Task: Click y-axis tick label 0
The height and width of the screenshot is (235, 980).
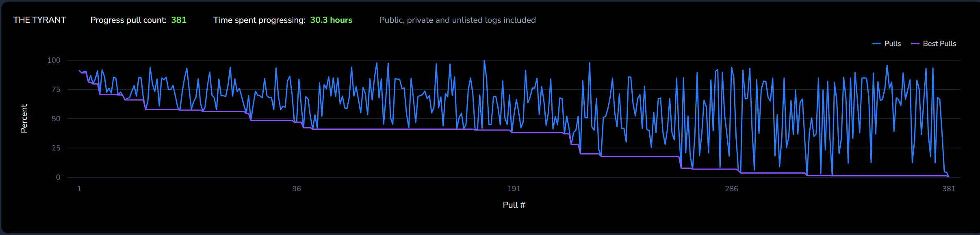Action: click(x=58, y=177)
